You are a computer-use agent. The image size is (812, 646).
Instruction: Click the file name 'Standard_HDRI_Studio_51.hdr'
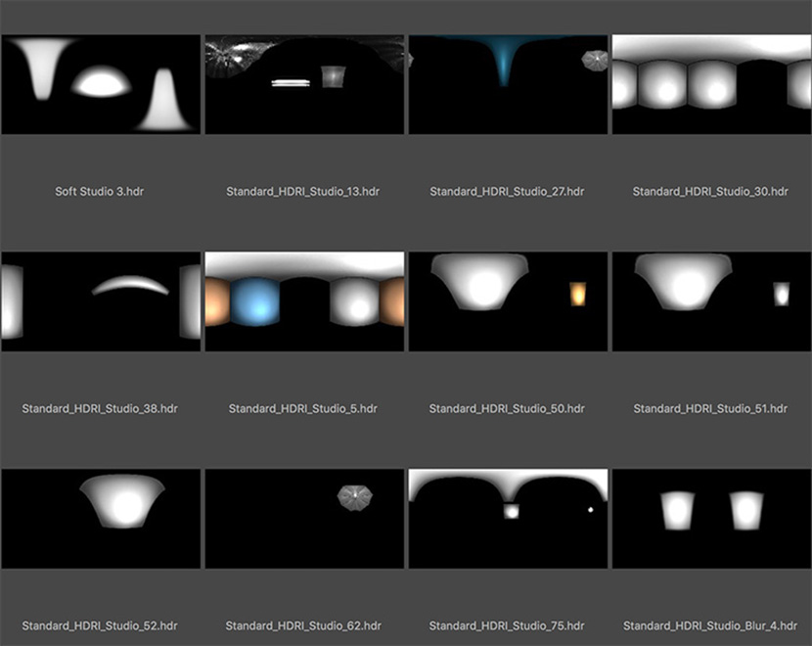[x=710, y=408]
